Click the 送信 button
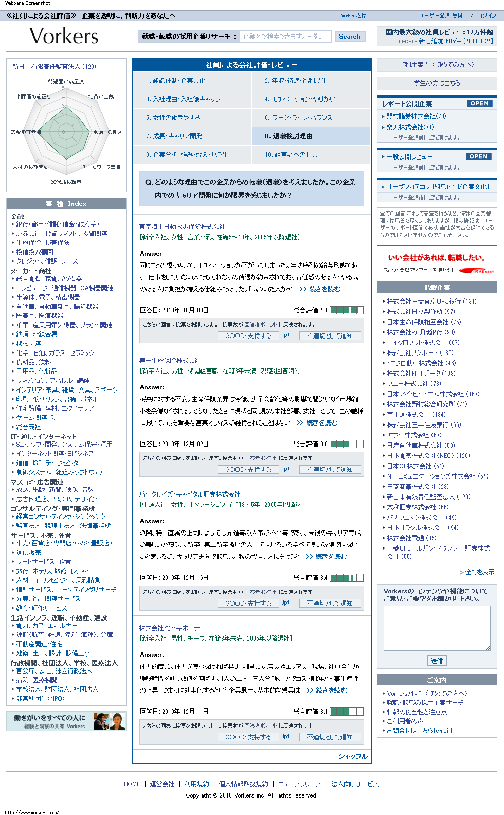 click(x=437, y=661)
